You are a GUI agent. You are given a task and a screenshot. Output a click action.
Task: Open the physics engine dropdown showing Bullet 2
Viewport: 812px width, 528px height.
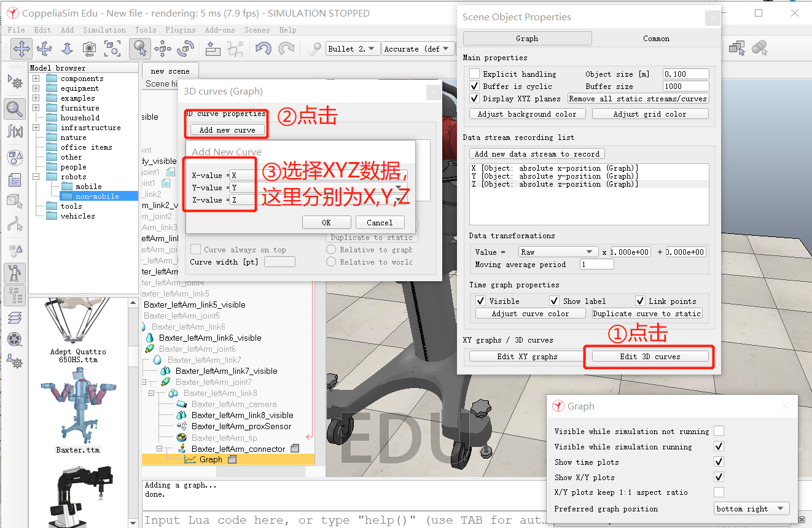click(x=352, y=49)
